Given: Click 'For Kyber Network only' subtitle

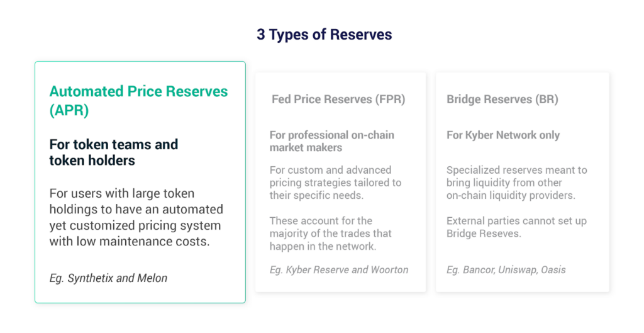Looking at the screenshot, I should pyautogui.click(x=503, y=135).
